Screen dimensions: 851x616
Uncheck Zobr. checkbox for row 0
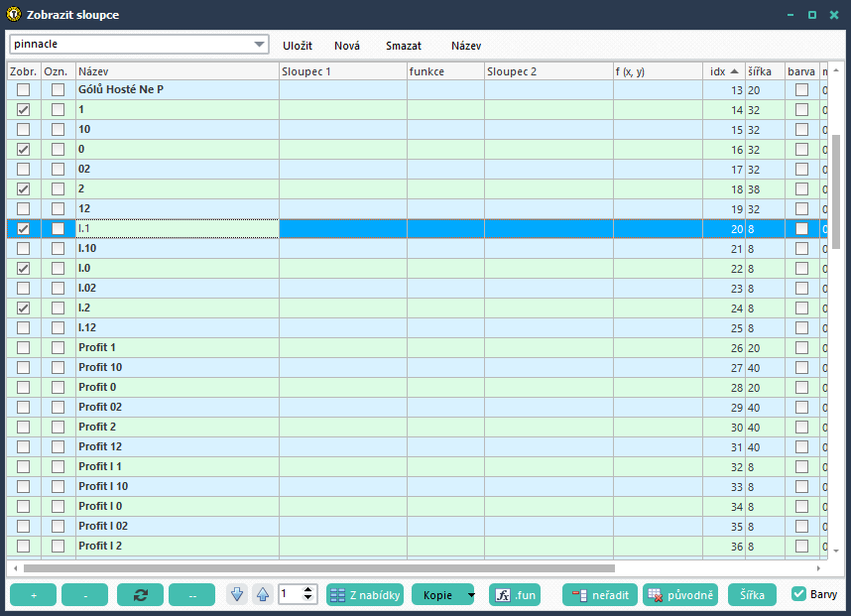click(x=24, y=149)
